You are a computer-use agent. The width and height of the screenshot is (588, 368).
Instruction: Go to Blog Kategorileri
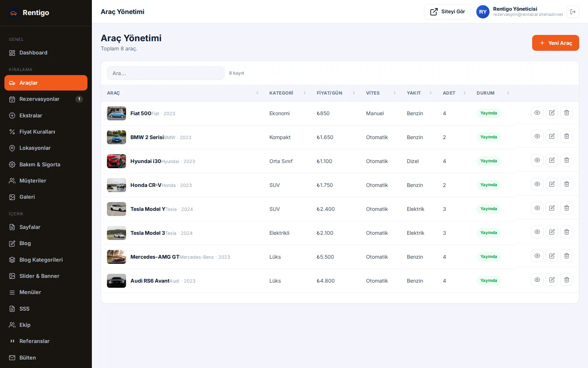click(46, 260)
